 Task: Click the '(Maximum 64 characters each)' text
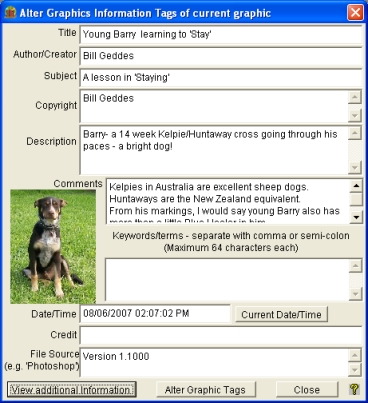click(231, 248)
